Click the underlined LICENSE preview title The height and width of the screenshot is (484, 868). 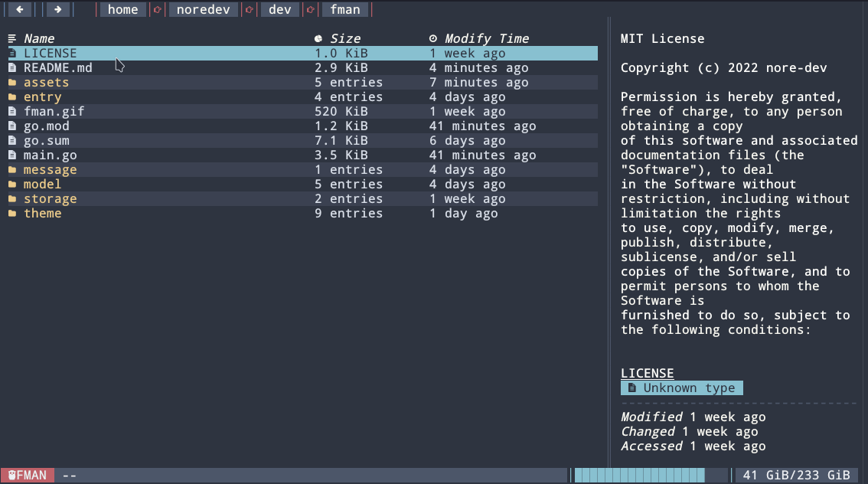pyautogui.click(x=647, y=373)
